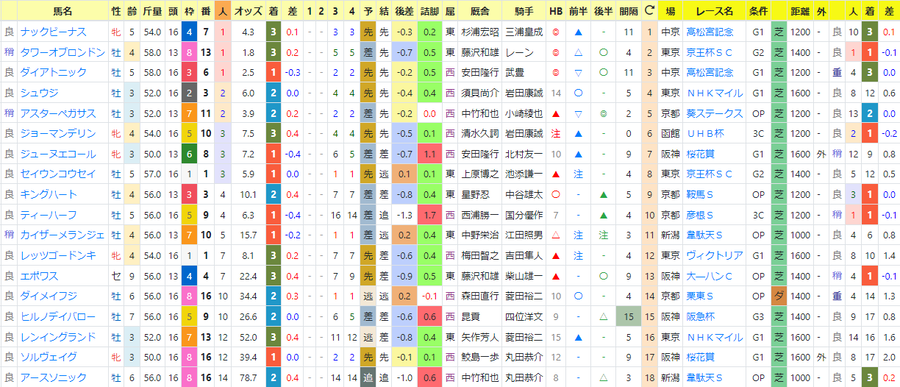Open 韋駄天S race in アースソニック row
The width and height of the screenshot is (900, 387).
tap(704, 378)
